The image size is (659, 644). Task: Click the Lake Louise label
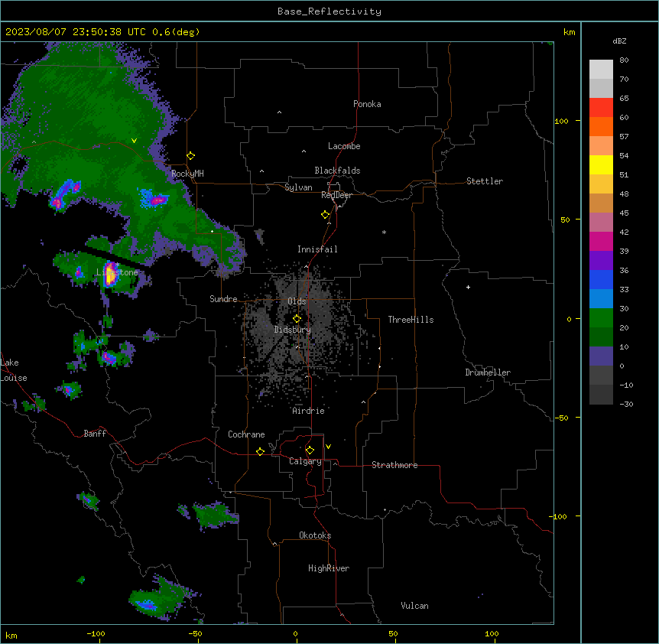pos(14,370)
